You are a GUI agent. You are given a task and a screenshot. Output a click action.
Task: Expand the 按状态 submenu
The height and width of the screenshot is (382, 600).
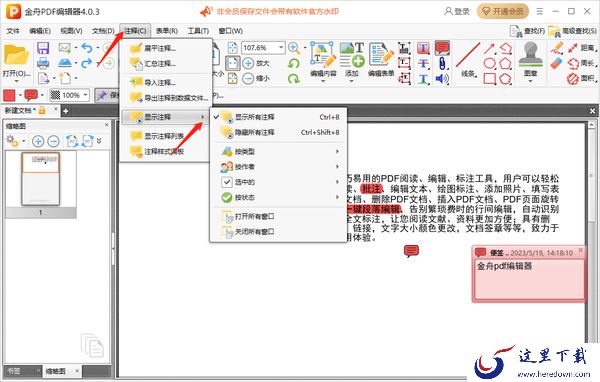(x=278, y=198)
